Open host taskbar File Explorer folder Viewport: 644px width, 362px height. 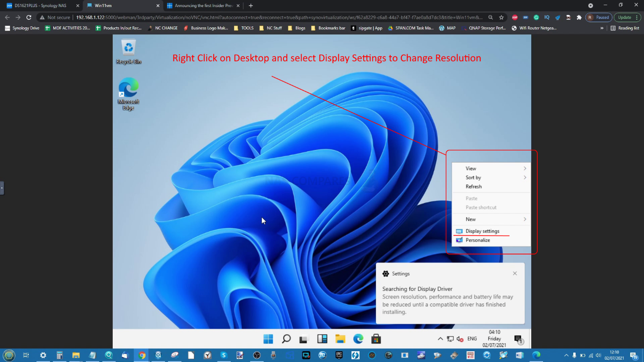click(x=76, y=355)
